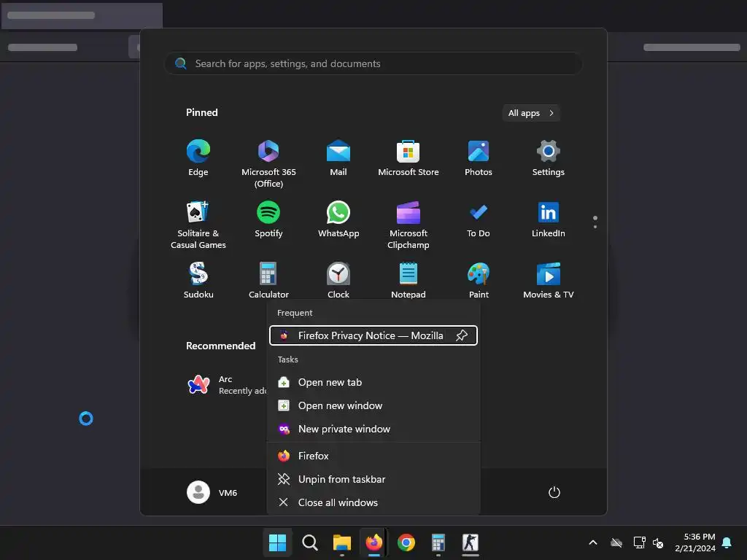The height and width of the screenshot is (560, 747).
Task: Open the Sudoku game
Action: click(198, 281)
